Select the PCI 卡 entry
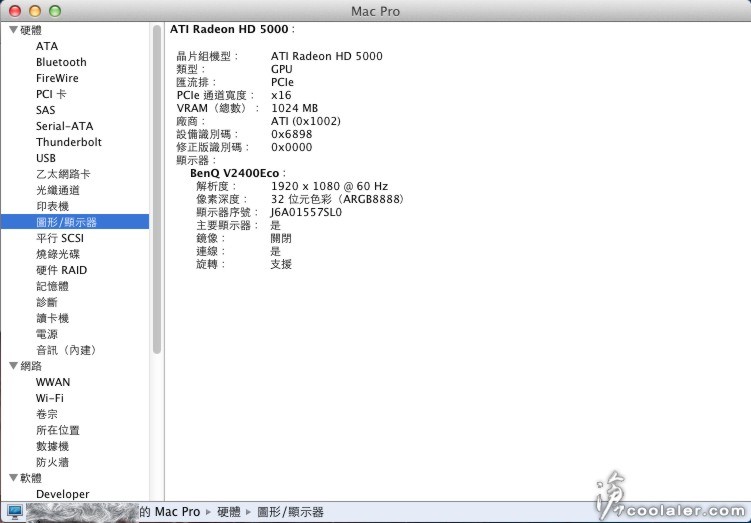 [51, 94]
